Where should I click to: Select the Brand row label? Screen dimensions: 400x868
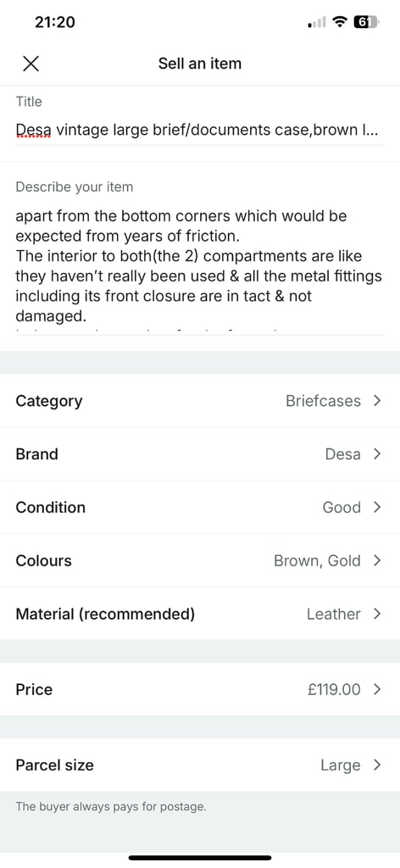[36, 454]
